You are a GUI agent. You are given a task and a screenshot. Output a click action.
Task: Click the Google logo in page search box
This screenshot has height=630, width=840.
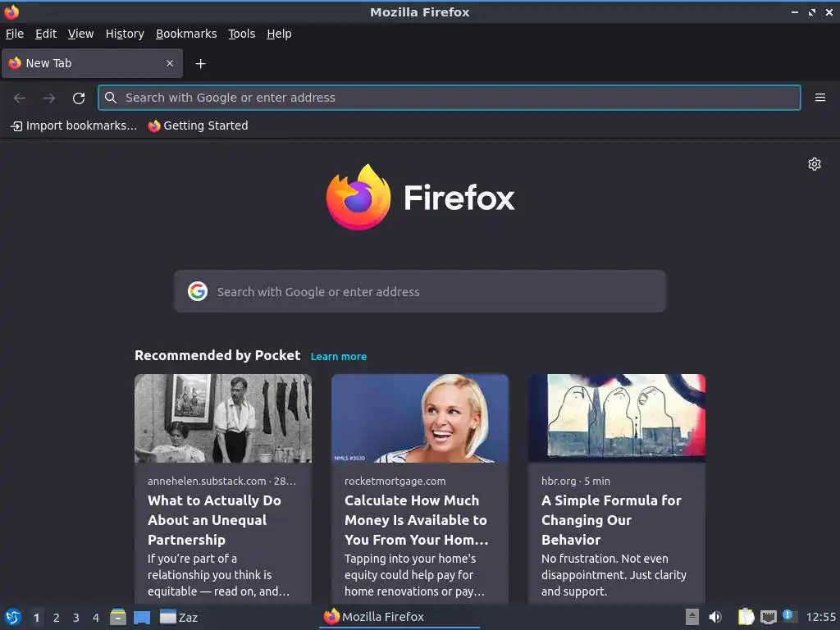coord(198,291)
